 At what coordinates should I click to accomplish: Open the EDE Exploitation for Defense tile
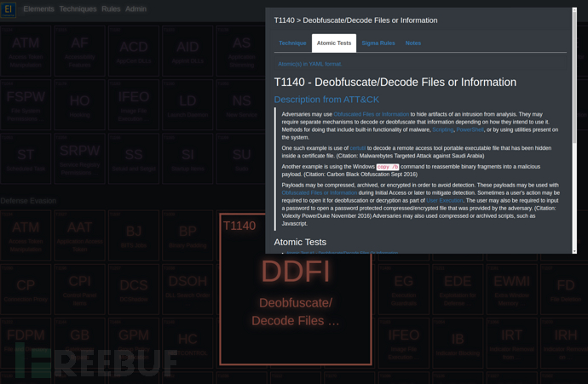point(458,289)
